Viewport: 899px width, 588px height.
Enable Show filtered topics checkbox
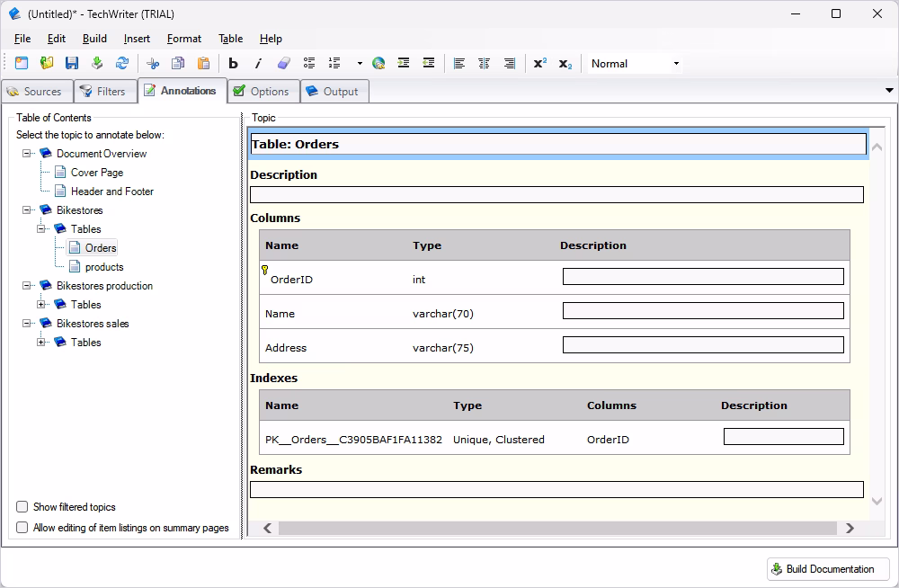click(22, 506)
